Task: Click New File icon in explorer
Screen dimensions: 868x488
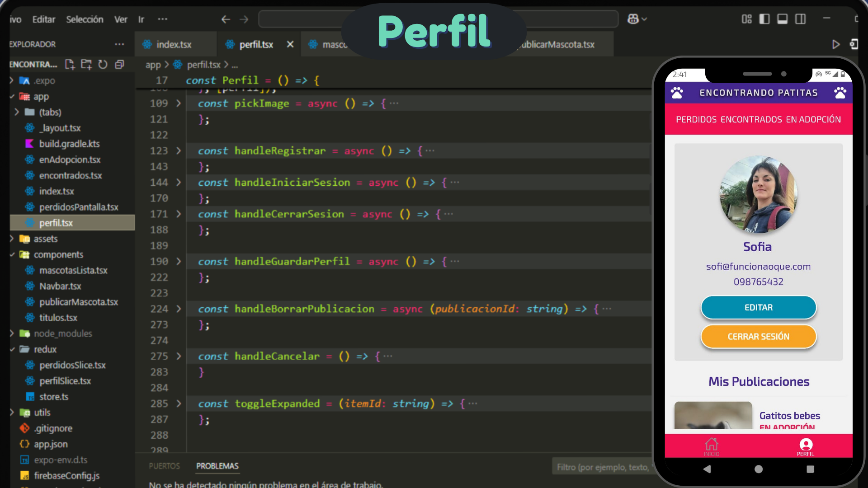Action: coord(70,64)
